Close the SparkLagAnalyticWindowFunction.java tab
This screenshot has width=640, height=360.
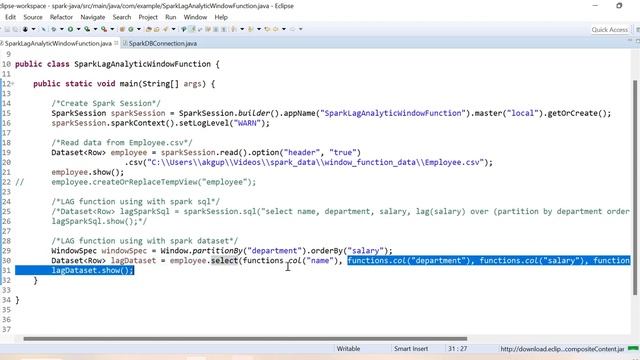116,43
